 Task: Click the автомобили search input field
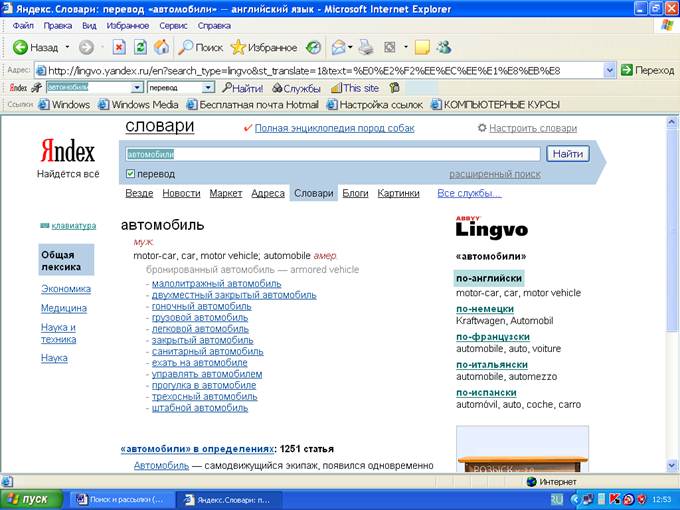(x=333, y=154)
